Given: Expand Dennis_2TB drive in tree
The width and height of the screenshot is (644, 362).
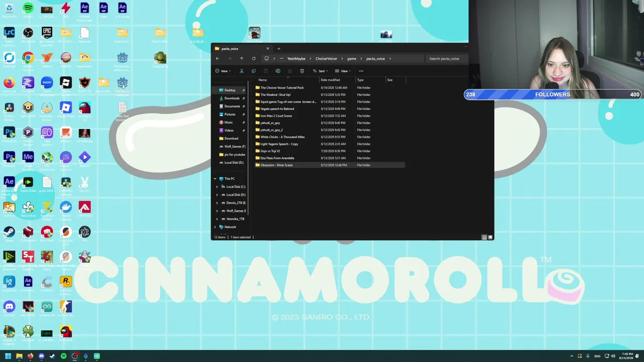Looking at the screenshot, I should click(217, 203).
